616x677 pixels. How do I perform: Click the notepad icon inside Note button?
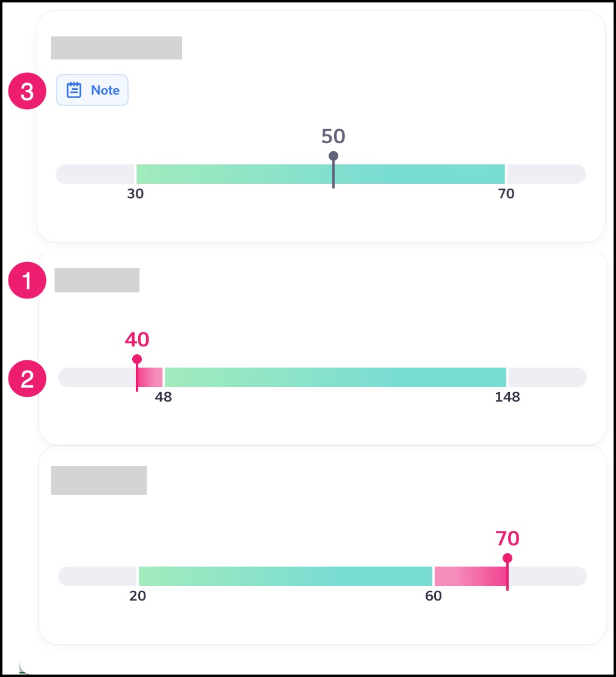[74, 90]
